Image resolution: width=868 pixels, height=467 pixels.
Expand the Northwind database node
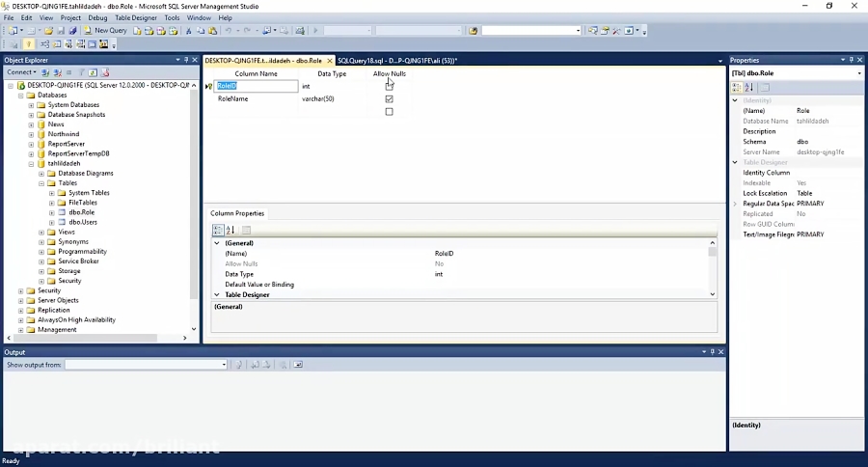pyautogui.click(x=31, y=135)
